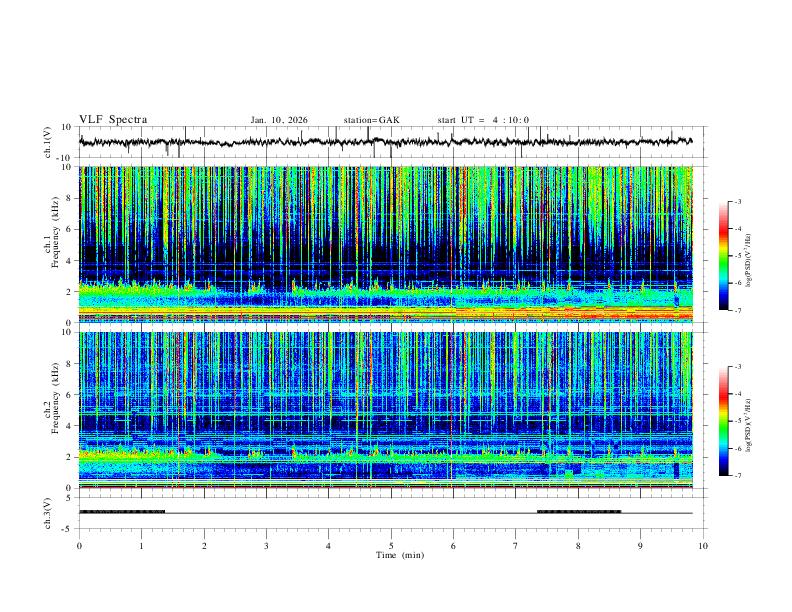
Task: Click the "start UT = 4:10:0" text
Action: point(483,120)
